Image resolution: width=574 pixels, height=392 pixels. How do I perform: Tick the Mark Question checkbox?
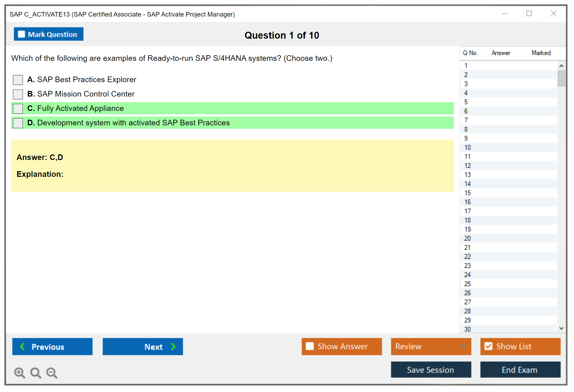point(21,34)
